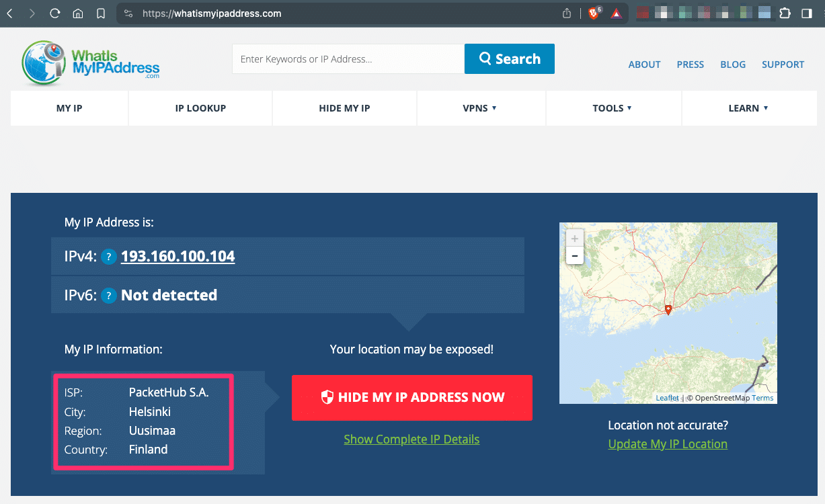Zoom out the map with minus control
Screen dimensions: 825x504
pos(575,255)
